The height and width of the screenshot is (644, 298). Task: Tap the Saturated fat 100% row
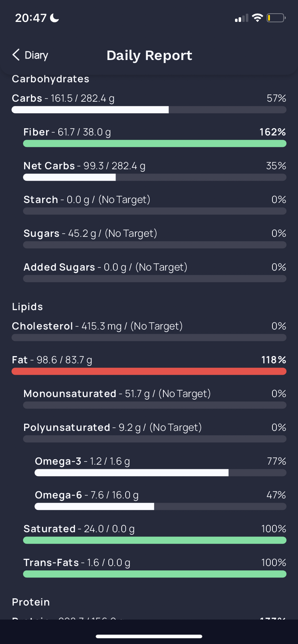(x=155, y=534)
